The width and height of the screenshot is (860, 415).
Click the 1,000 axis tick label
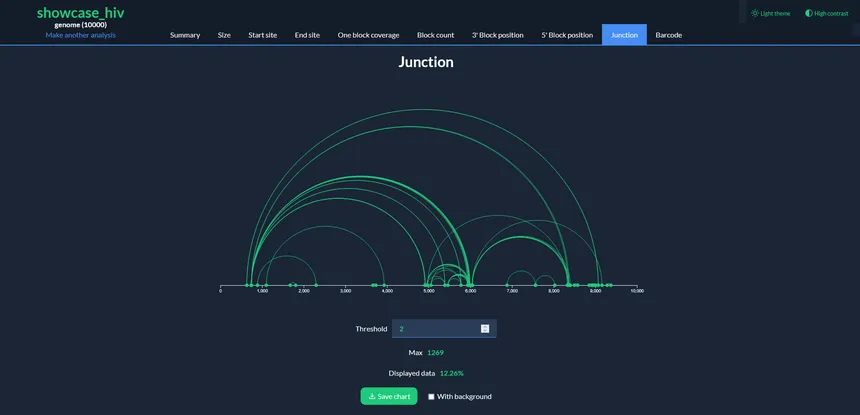(262, 291)
